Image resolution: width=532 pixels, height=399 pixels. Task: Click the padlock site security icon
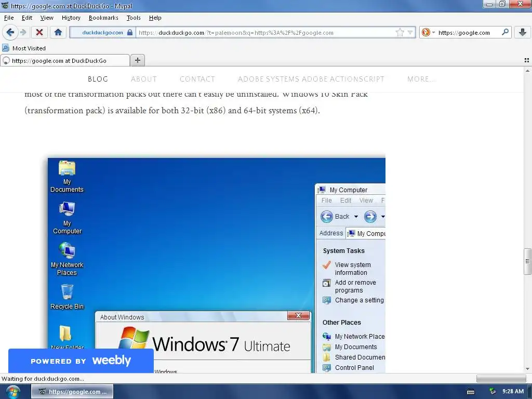click(129, 33)
